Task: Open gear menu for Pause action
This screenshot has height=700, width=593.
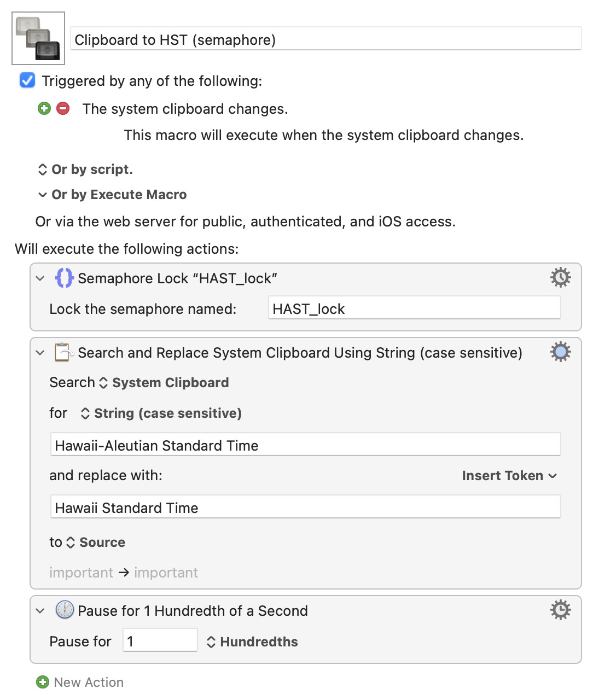Action: (x=560, y=610)
